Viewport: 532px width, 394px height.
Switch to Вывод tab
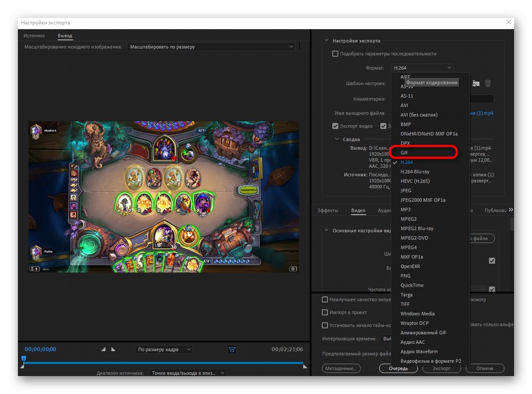(x=65, y=36)
